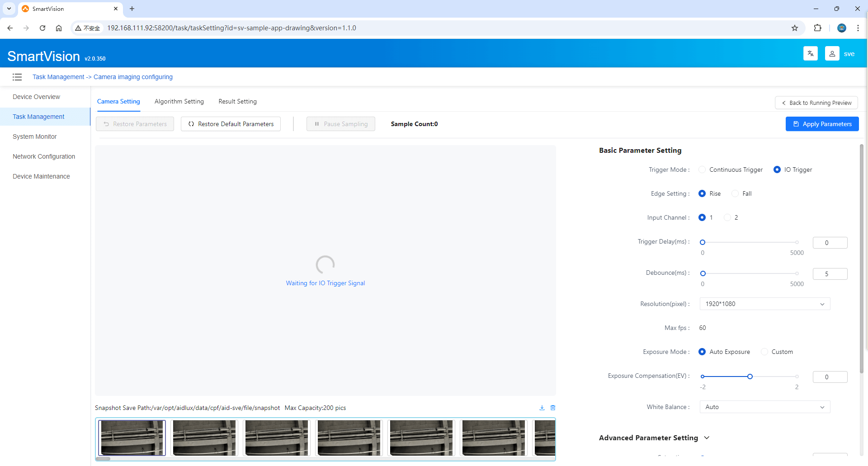Open browser extensions puzzle icon
The height and width of the screenshot is (466, 868).
pyautogui.click(x=817, y=28)
